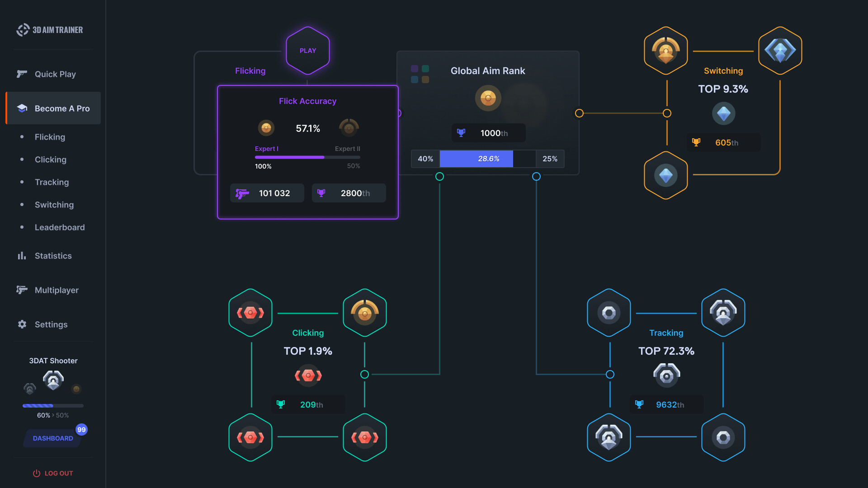Open the Statistics section in sidebar
Screen dimensions: 868x488
[53, 255]
